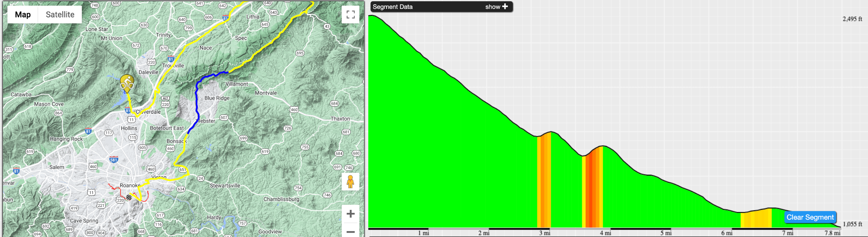Click the Cave Spring label on map
Viewport: 868px width, 237px height.
(x=84, y=220)
